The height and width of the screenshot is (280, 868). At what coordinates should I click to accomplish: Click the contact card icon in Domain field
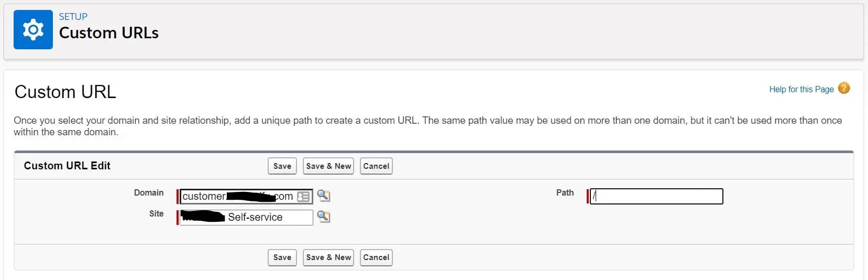[x=303, y=197]
